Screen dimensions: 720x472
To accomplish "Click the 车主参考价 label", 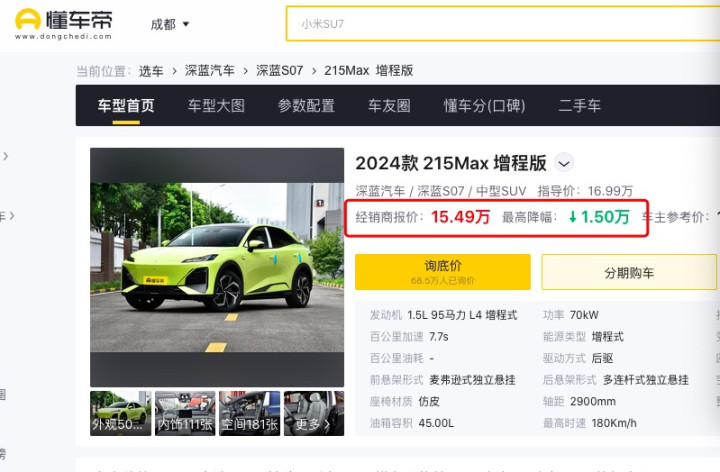I will [676, 217].
